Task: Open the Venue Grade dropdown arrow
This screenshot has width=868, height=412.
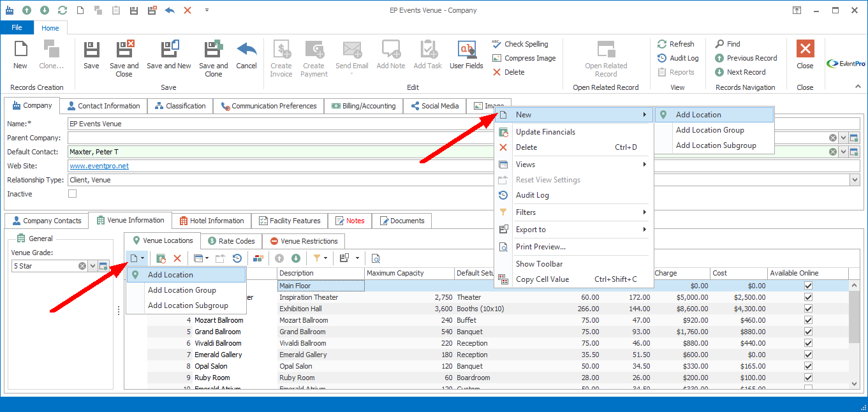Action: tap(93, 266)
